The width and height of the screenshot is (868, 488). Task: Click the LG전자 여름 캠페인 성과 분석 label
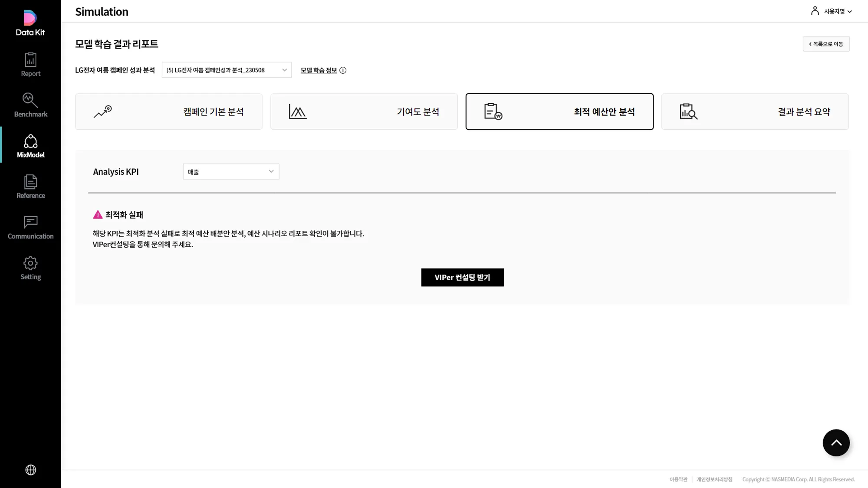pos(115,70)
